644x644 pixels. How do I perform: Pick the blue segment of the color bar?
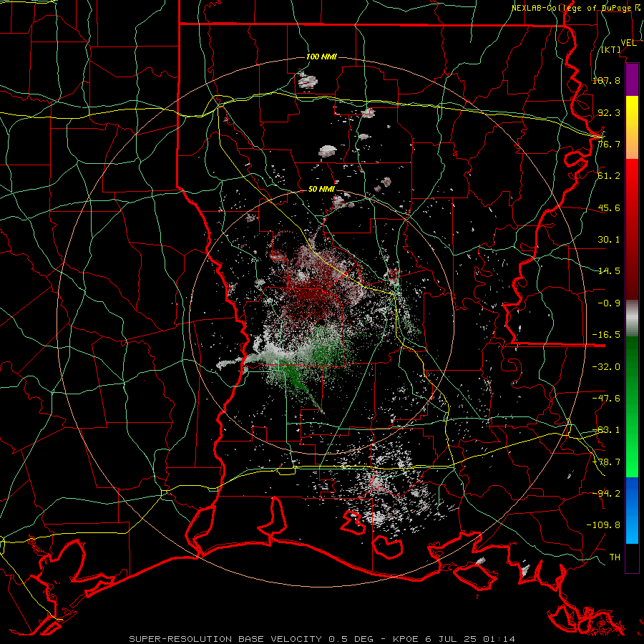click(632, 510)
